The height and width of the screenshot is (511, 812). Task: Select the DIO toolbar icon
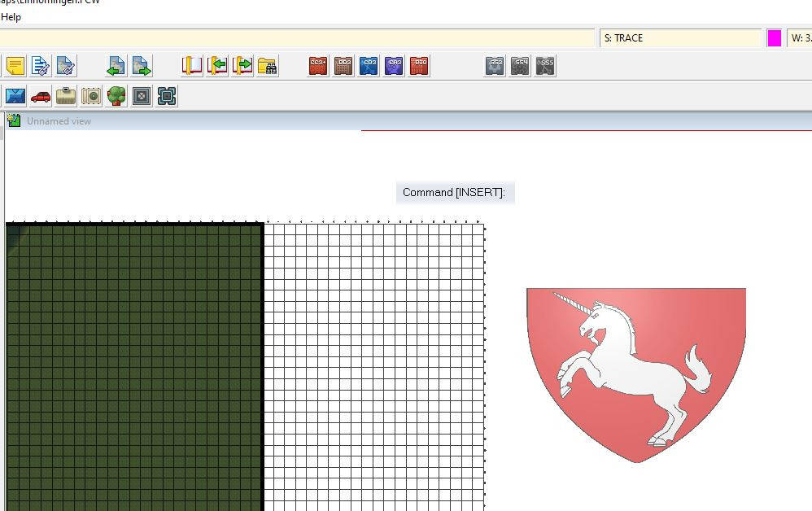(x=420, y=66)
